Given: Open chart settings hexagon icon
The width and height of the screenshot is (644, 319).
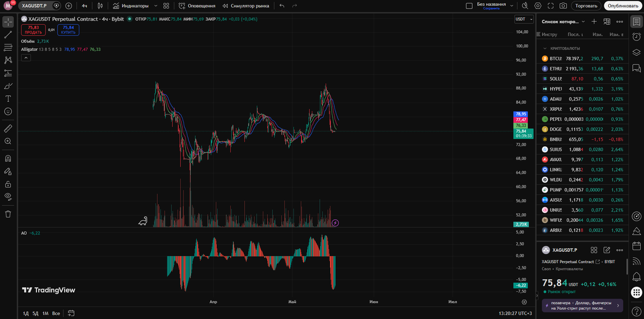Looking at the screenshot, I should 538,6.
